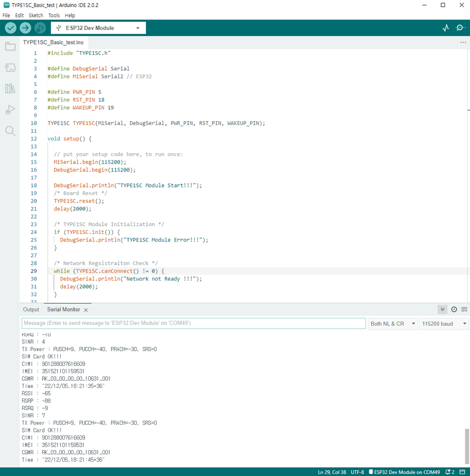
Task: Switch to the Output tab
Action: pyautogui.click(x=31, y=309)
